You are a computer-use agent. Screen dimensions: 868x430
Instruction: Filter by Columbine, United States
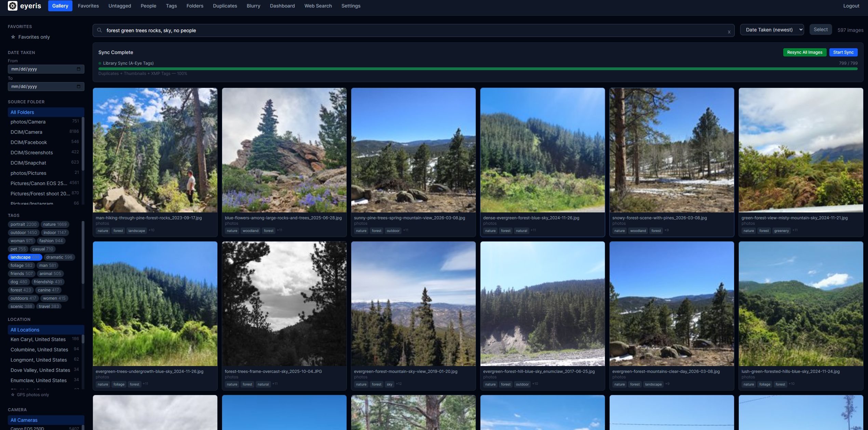coord(44,350)
